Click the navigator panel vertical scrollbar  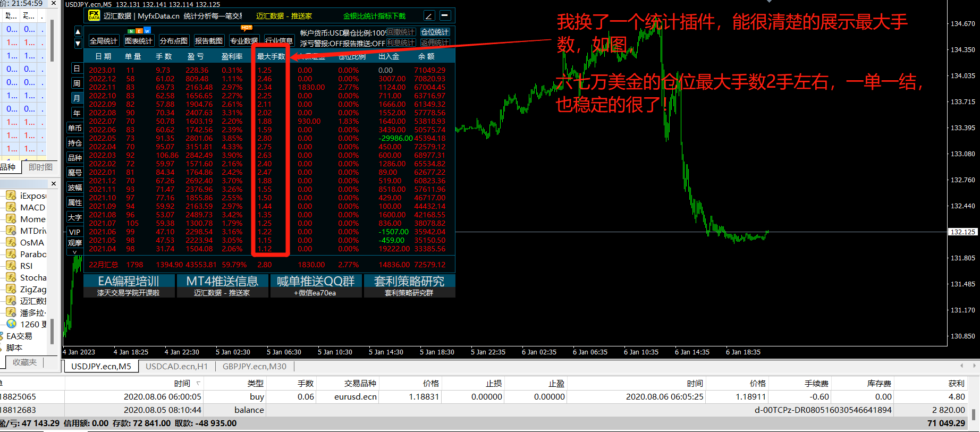(52, 332)
